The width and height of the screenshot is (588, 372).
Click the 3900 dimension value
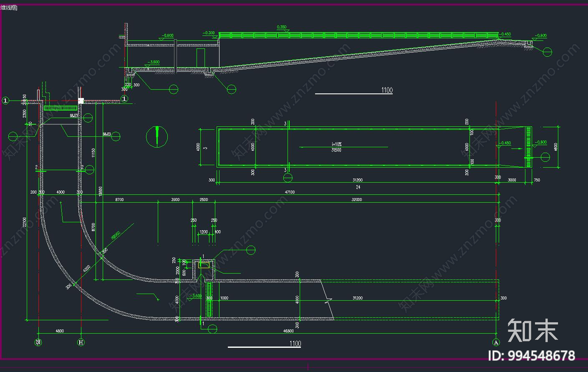[175, 200]
